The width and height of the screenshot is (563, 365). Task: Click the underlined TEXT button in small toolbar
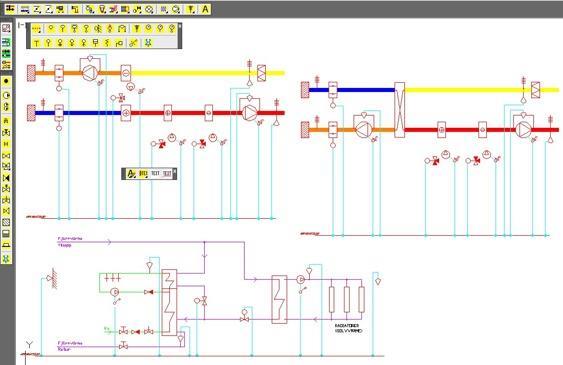pyautogui.click(x=167, y=174)
